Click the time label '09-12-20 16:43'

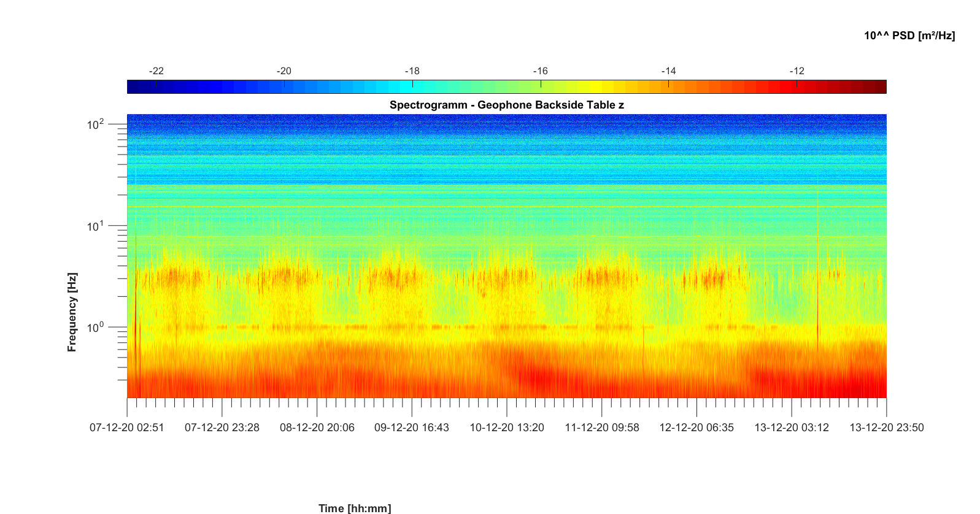pyautogui.click(x=412, y=428)
